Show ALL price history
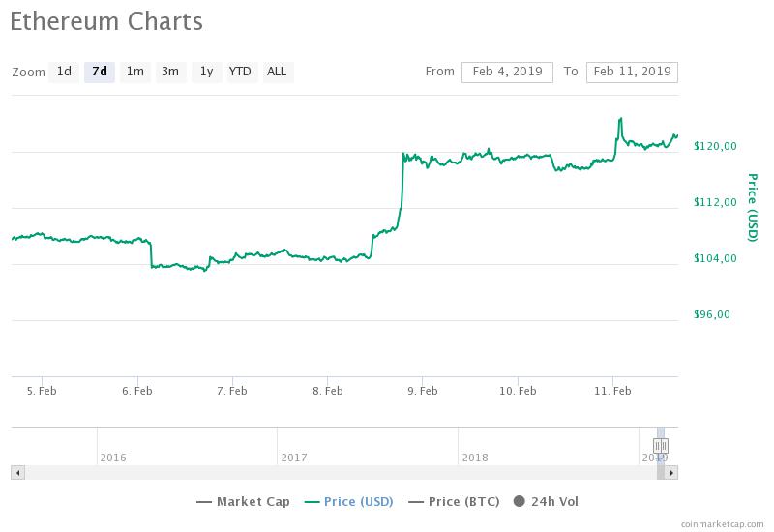The height and width of the screenshot is (532, 774). click(277, 72)
